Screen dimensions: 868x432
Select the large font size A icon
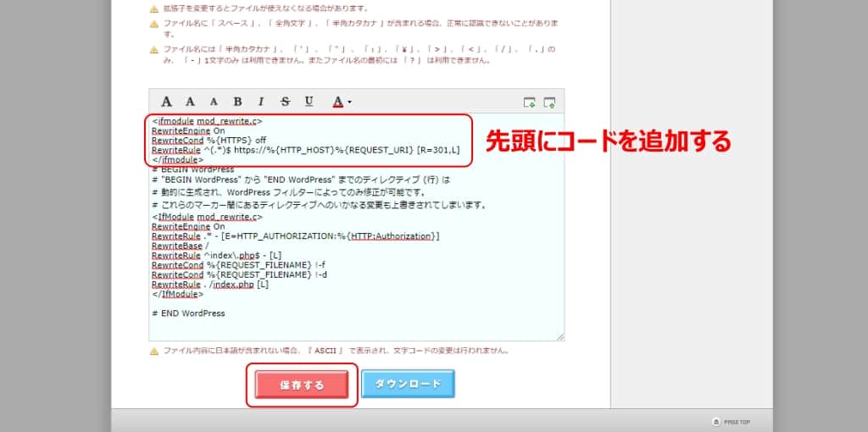click(166, 102)
